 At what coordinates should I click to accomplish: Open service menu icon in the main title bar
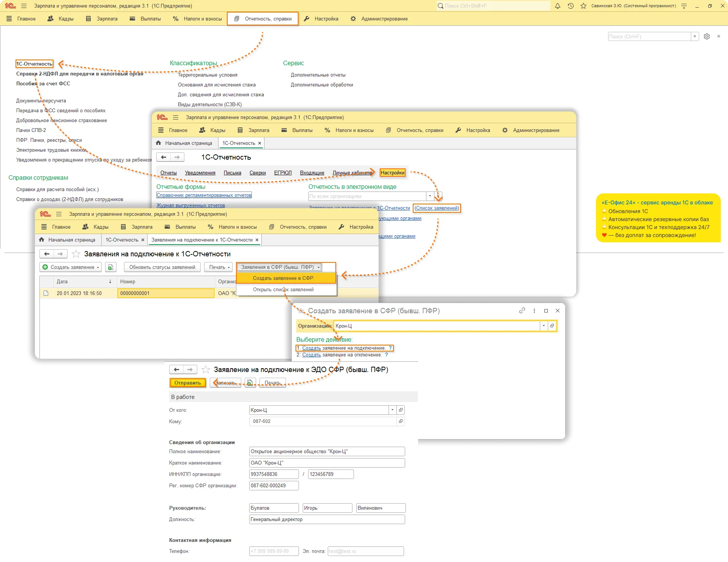tap(684, 6)
